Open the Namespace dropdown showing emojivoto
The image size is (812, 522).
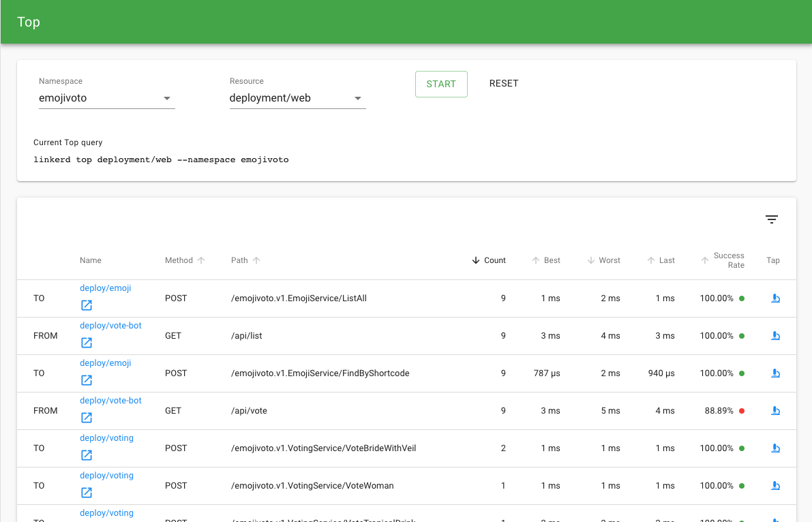coord(106,98)
